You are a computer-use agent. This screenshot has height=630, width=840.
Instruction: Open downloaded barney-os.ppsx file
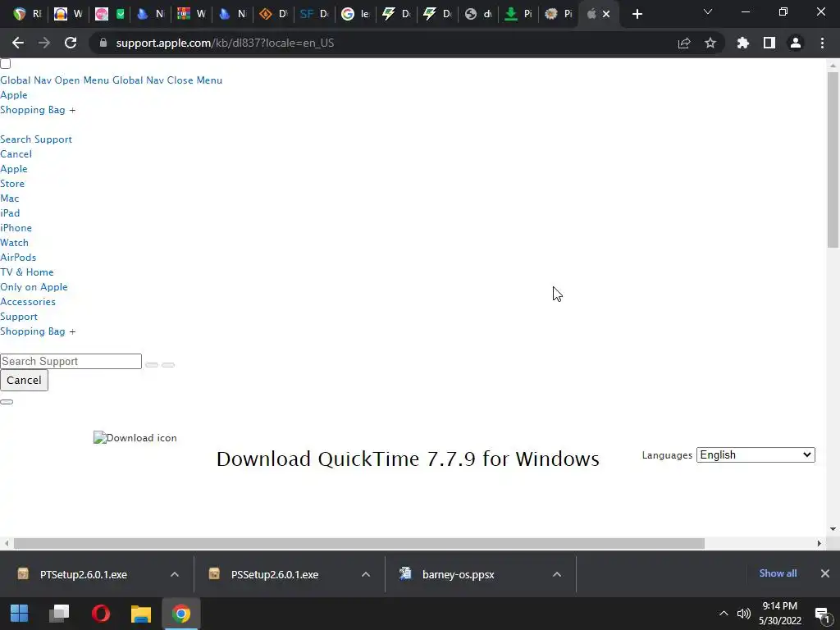click(x=458, y=575)
